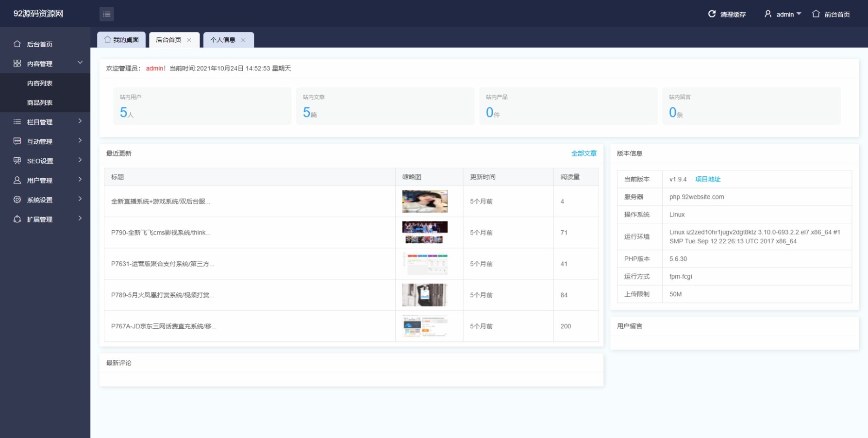Expand the 用户管理 menu arrow
Screen dimensions: 868x438
(x=80, y=179)
